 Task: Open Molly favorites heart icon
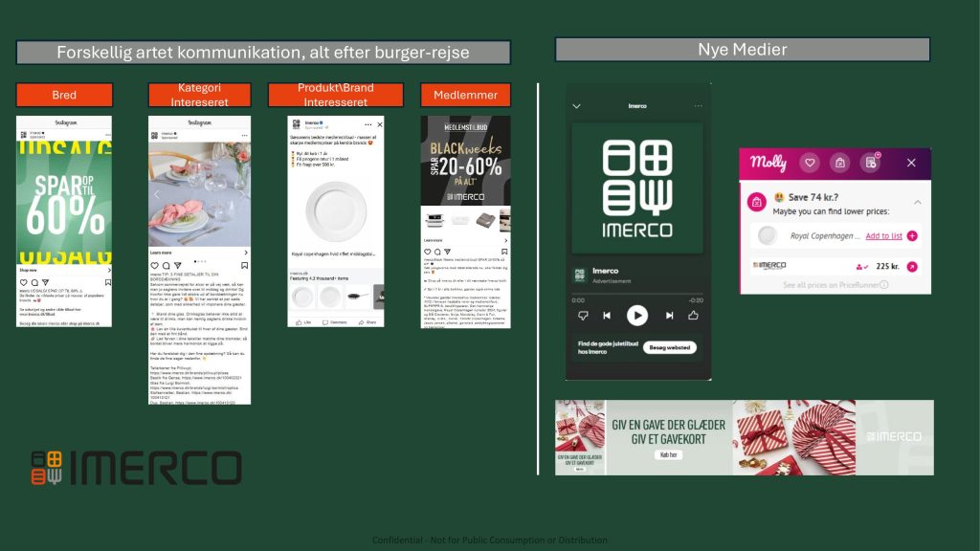tap(810, 163)
